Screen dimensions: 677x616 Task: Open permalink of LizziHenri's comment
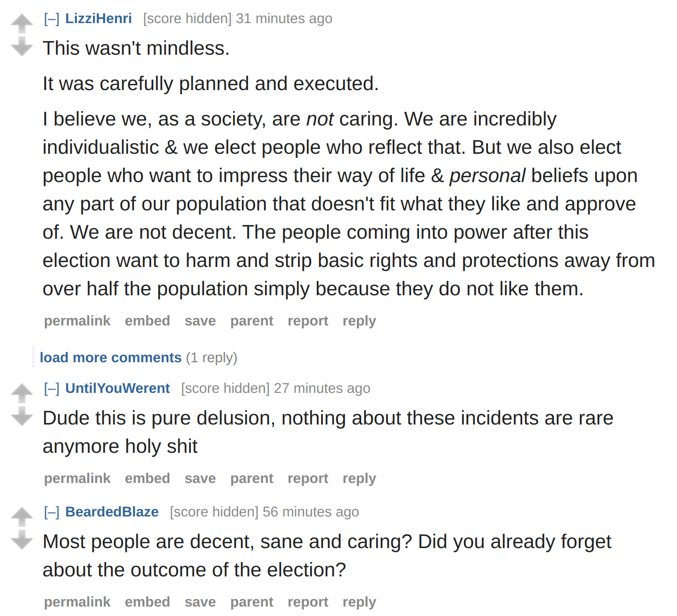(x=77, y=321)
